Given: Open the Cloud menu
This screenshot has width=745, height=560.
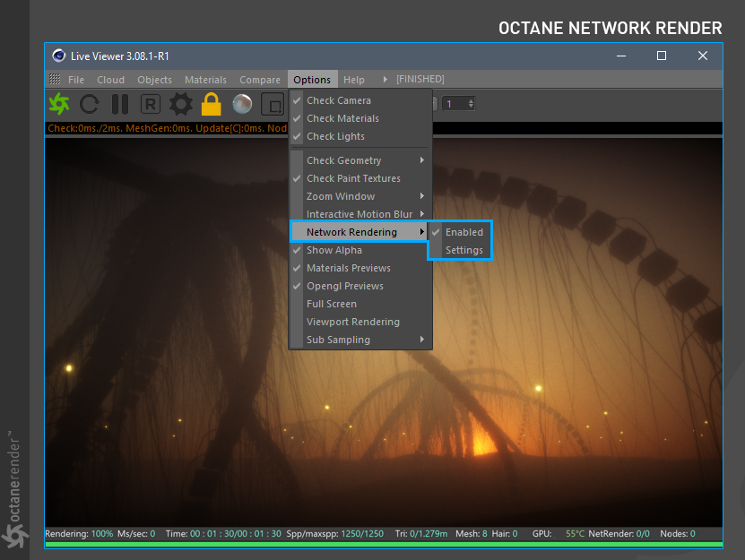Looking at the screenshot, I should [110, 80].
